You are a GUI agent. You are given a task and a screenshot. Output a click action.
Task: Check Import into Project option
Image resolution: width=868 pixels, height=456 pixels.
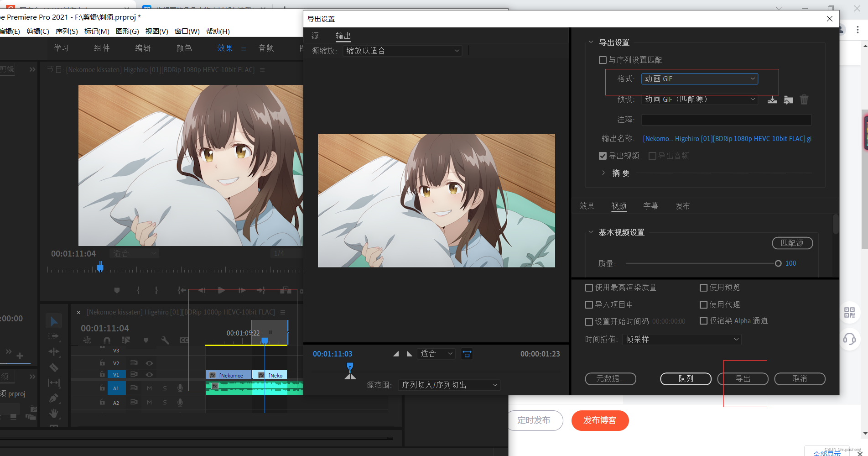point(589,304)
